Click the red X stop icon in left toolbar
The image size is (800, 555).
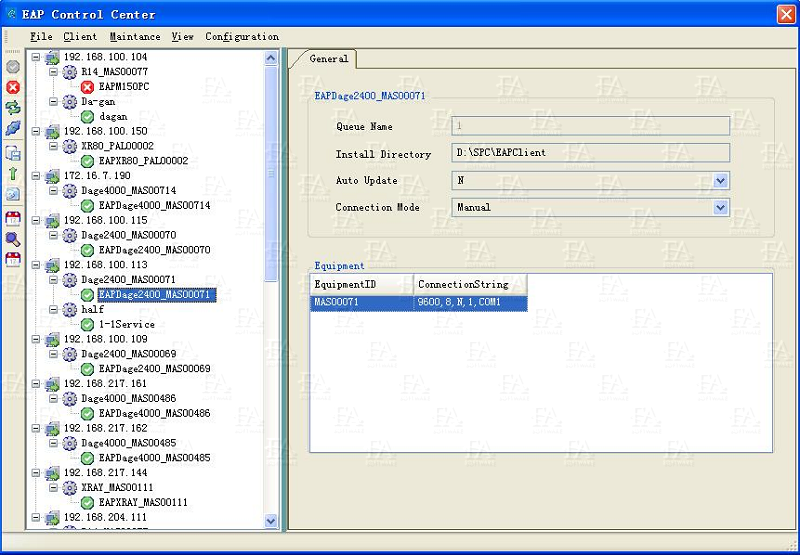13,87
